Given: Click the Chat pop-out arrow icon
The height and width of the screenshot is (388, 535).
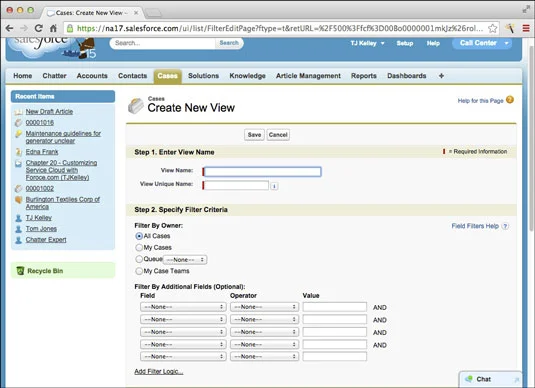Looking at the screenshot, I should pos(516,379).
